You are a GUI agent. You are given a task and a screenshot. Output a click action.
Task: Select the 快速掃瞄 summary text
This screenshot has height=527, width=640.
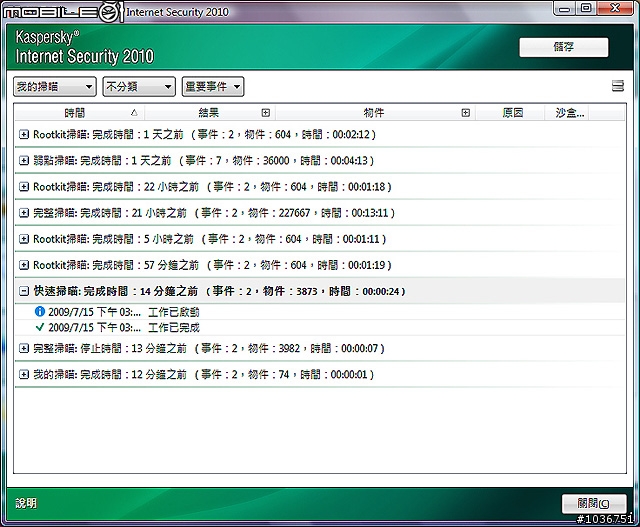[220, 291]
